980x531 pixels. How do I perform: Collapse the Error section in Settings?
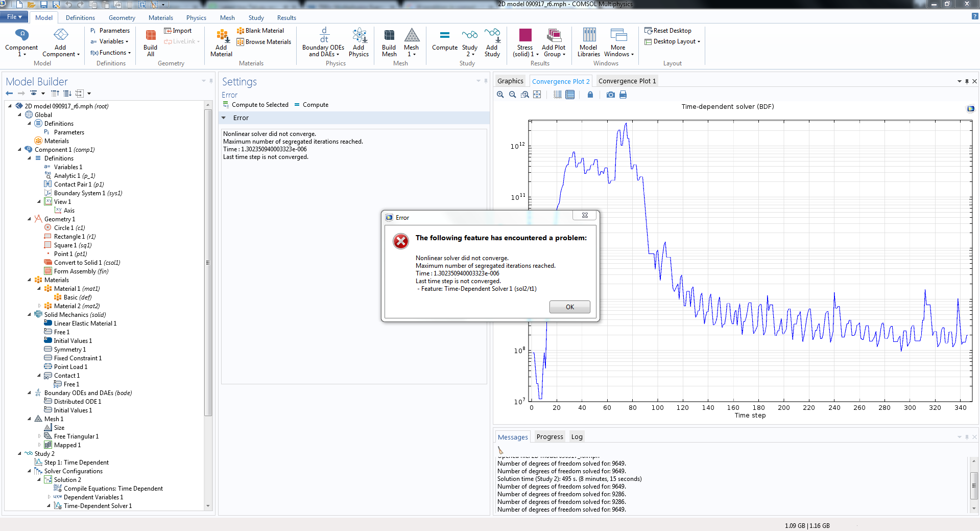click(224, 118)
